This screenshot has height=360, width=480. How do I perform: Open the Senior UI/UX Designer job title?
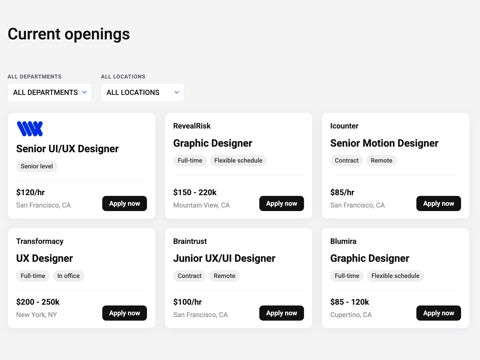pos(67,149)
